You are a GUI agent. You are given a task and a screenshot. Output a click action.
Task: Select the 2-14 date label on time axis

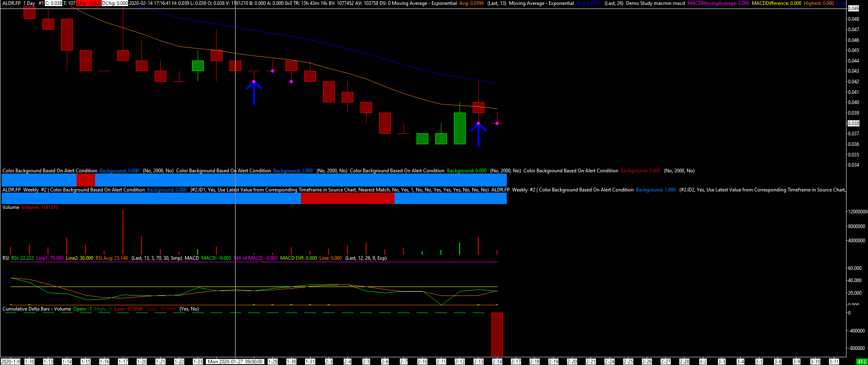coord(497,362)
